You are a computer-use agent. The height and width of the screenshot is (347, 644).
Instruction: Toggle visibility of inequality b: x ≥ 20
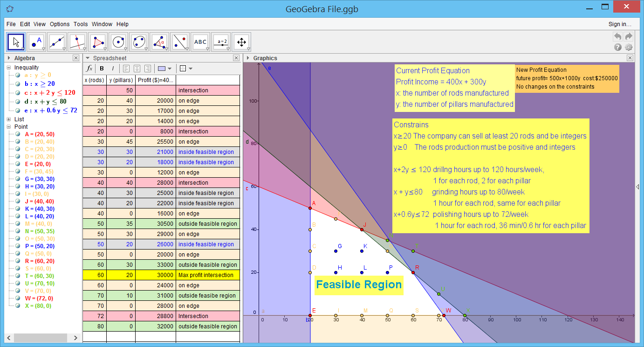point(17,83)
